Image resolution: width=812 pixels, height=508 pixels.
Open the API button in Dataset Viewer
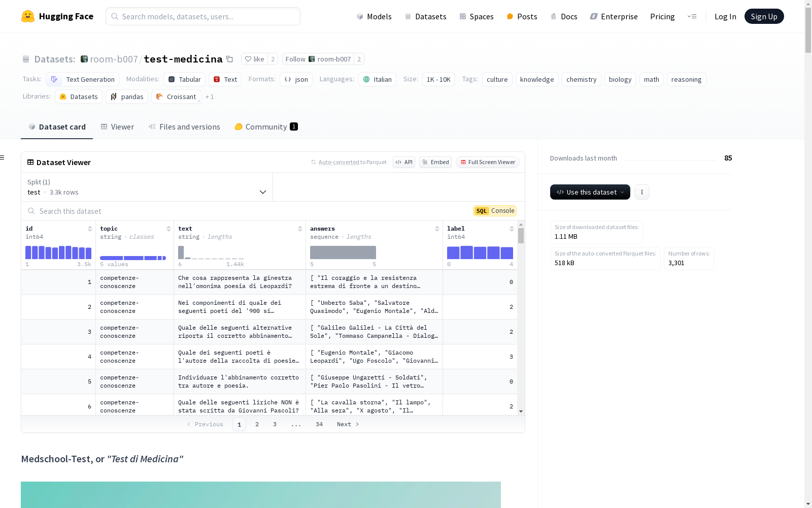tap(404, 162)
